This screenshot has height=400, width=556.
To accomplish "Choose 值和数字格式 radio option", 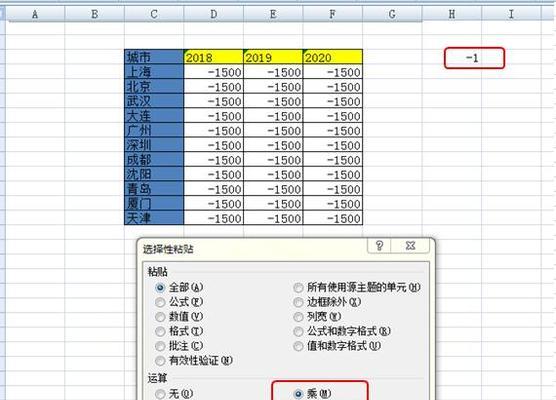I will tap(299, 346).
